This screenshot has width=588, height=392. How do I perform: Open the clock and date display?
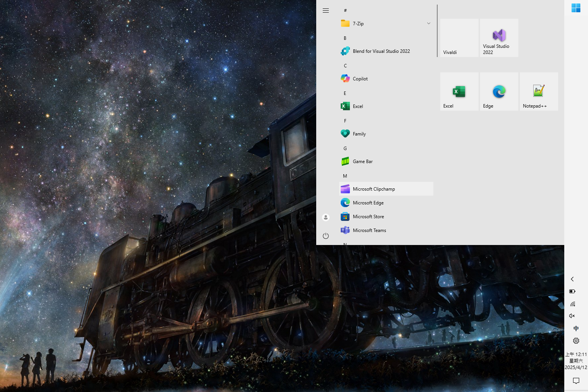coord(576,361)
